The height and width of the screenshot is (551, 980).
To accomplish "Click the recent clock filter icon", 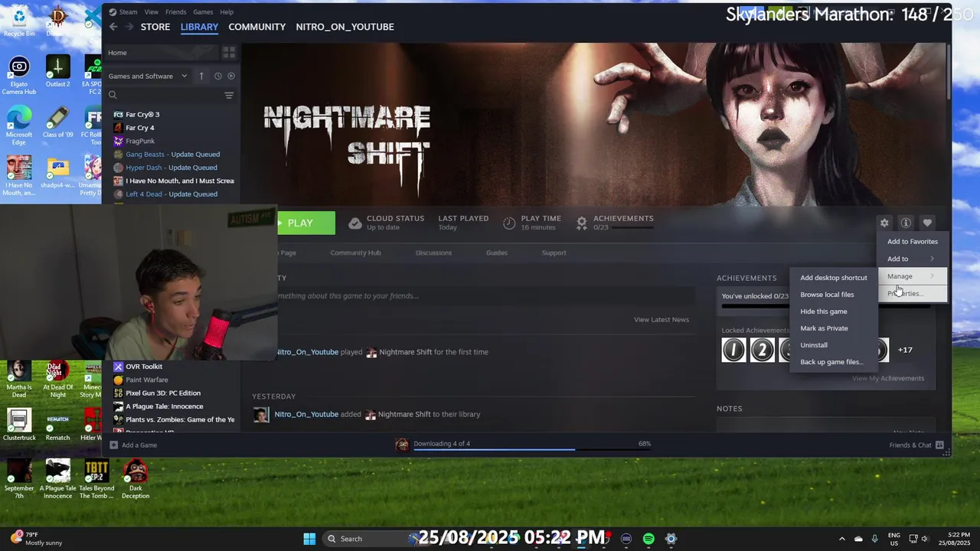I will point(217,76).
